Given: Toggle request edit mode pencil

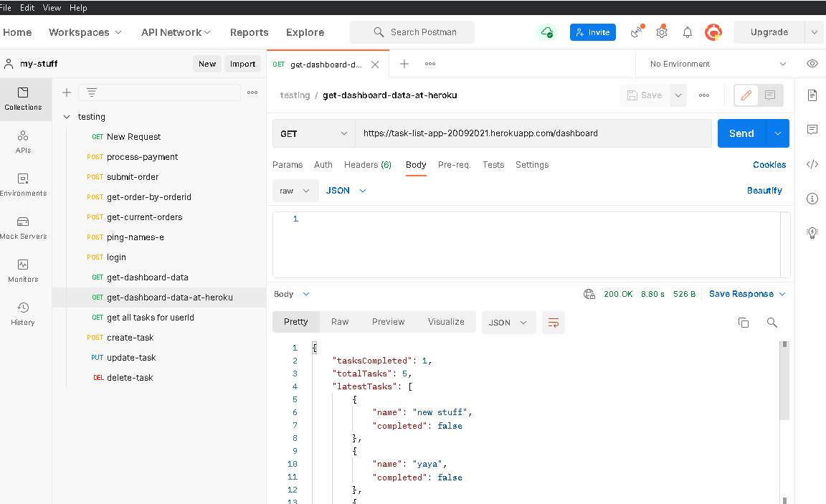Looking at the screenshot, I should (x=746, y=95).
